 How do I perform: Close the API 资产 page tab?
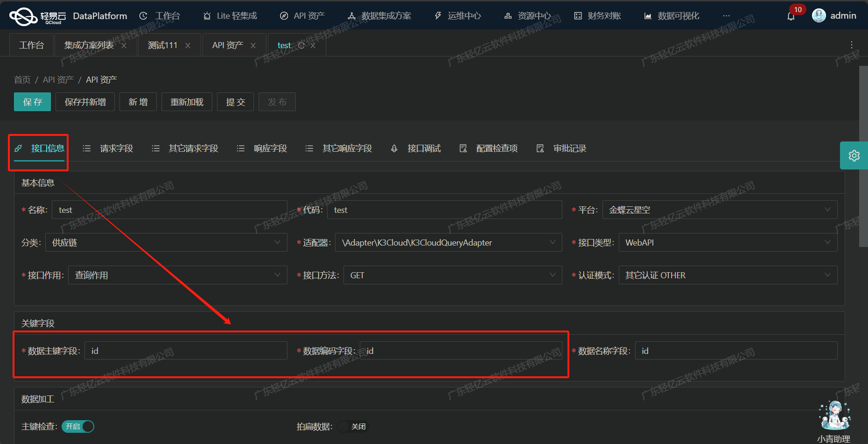pos(253,45)
